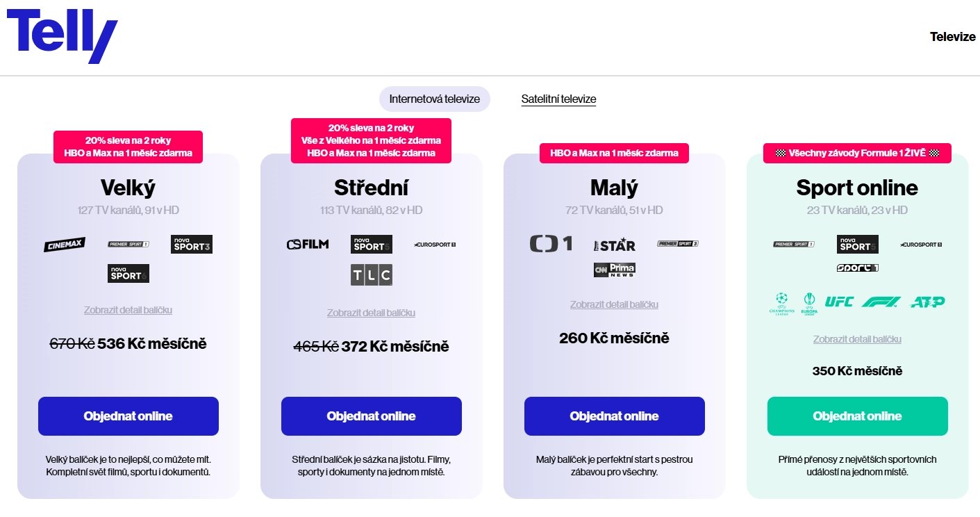
Task: Click Objednat online for Velký package
Action: click(128, 416)
